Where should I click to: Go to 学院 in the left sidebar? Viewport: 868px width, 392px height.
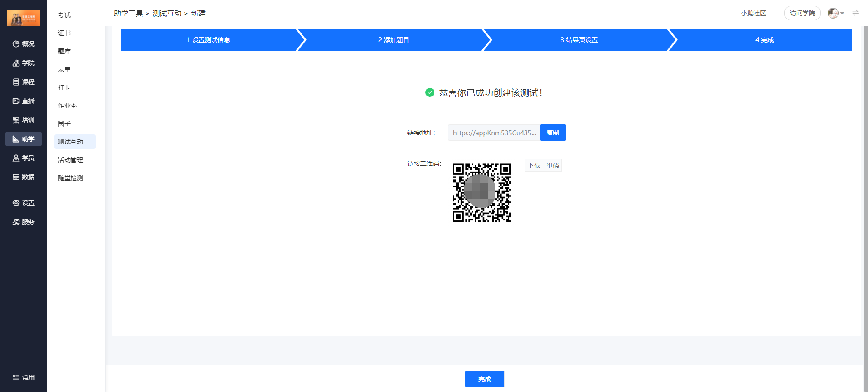point(24,63)
